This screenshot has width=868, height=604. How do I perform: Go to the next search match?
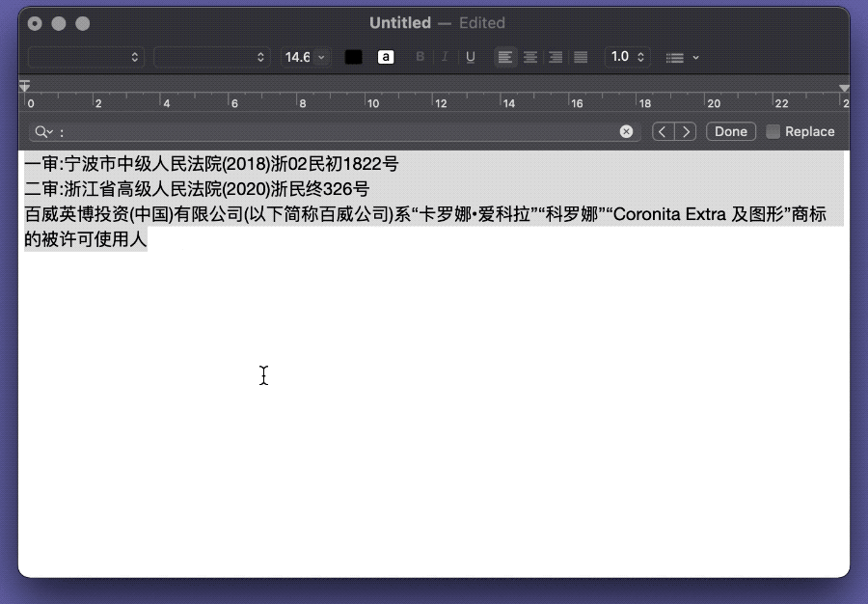(686, 132)
